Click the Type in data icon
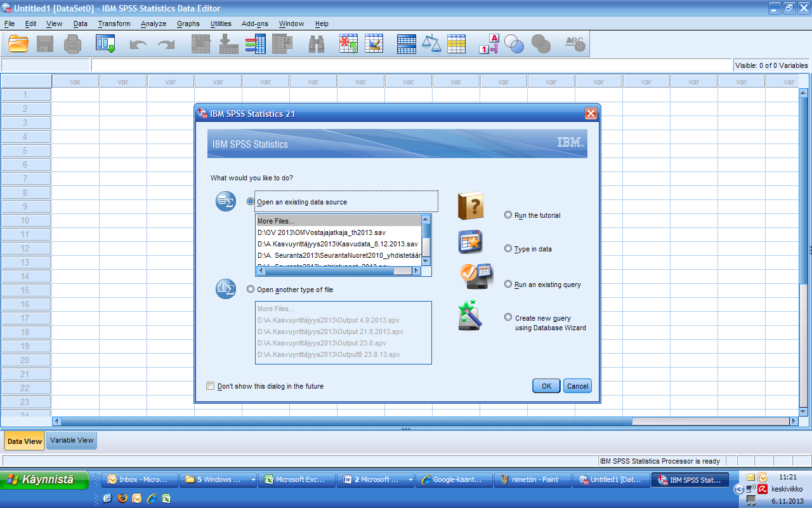Viewport: 812px width, 508px height. (x=470, y=242)
